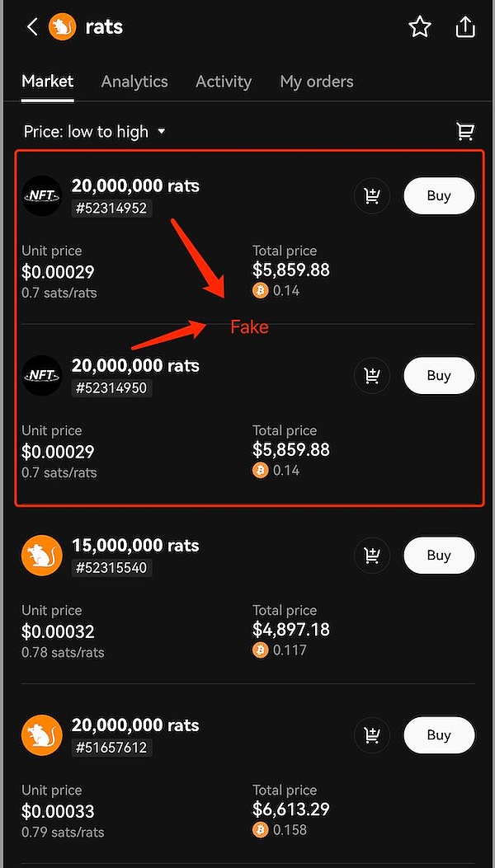
Task: Add listing #52315540 to cart
Action: click(x=372, y=556)
